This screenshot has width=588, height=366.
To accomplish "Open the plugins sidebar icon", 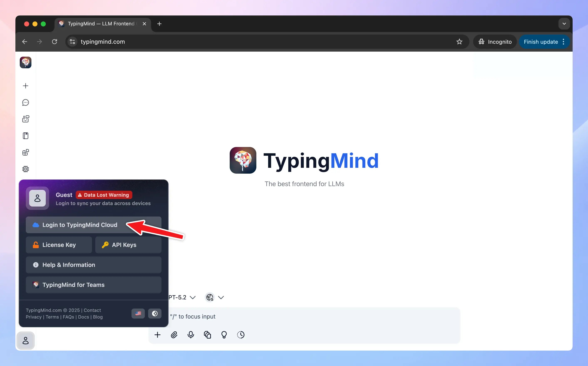I will (x=25, y=152).
